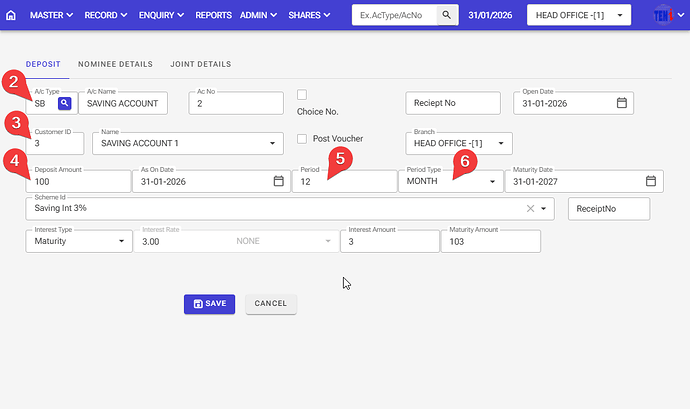Open the Interest Type Maturity dropdown
Screen dimensions: 690x409
(x=122, y=242)
